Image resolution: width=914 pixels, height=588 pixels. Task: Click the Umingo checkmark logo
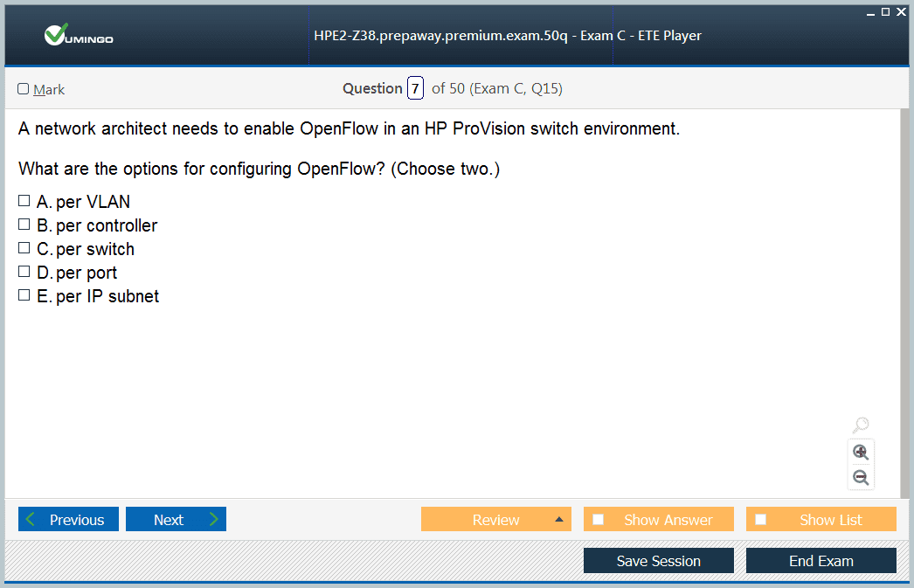(79, 35)
